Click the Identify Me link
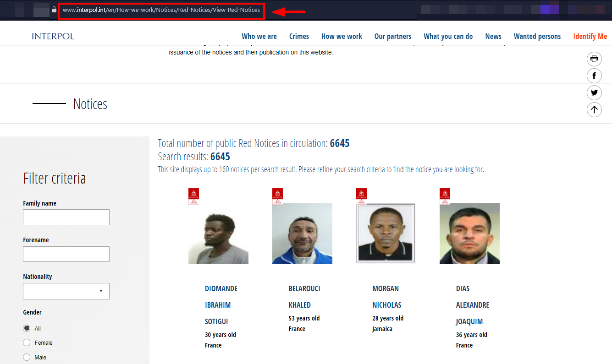This screenshot has height=364, width=612. point(590,36)
